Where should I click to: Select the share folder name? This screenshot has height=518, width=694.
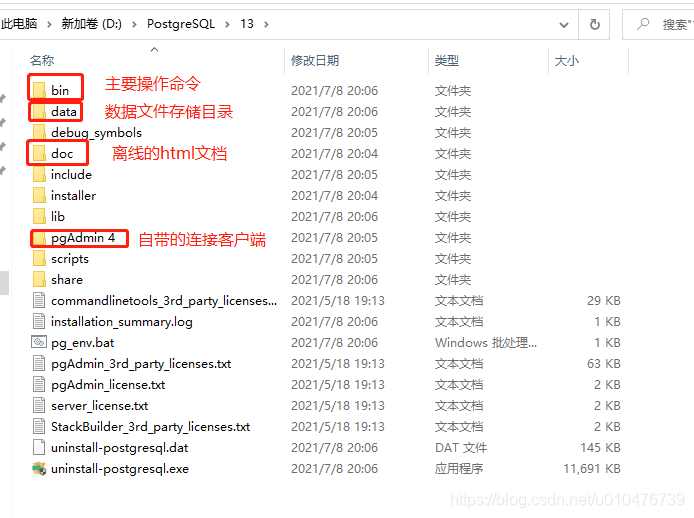tap(67, 280)
